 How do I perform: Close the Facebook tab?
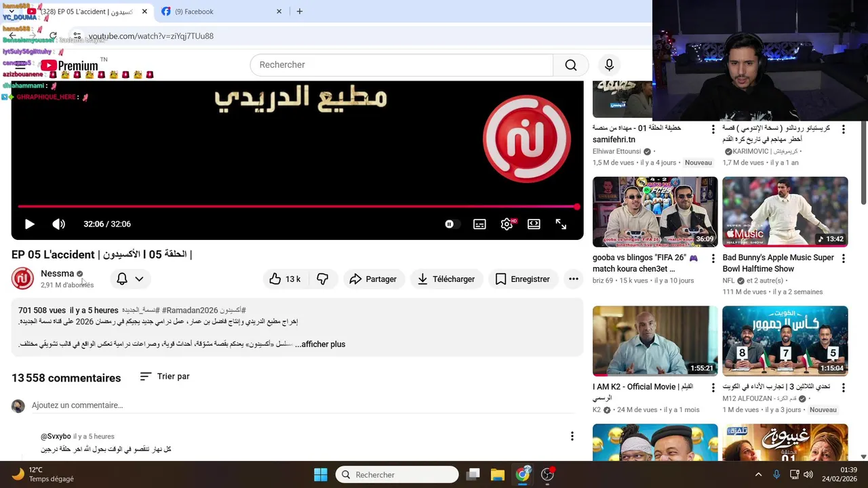(x=279, y=12)
